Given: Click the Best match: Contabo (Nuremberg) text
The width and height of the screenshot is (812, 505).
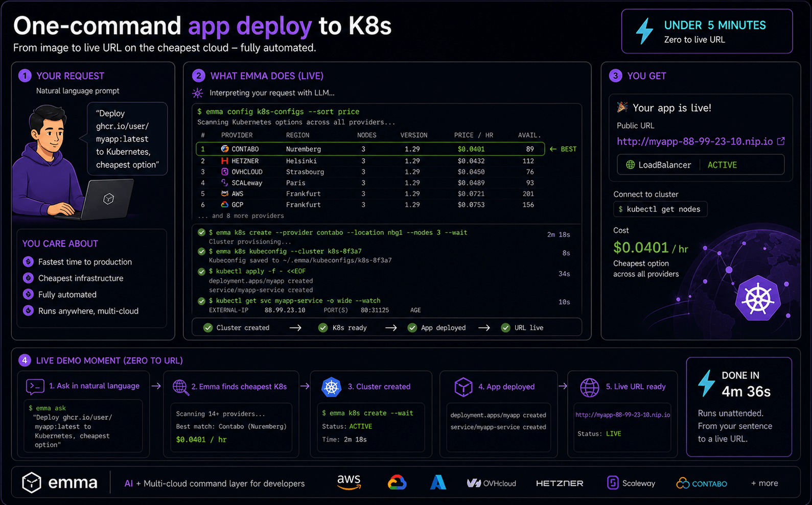Looking at the screenshot, I should pos(231,426).
